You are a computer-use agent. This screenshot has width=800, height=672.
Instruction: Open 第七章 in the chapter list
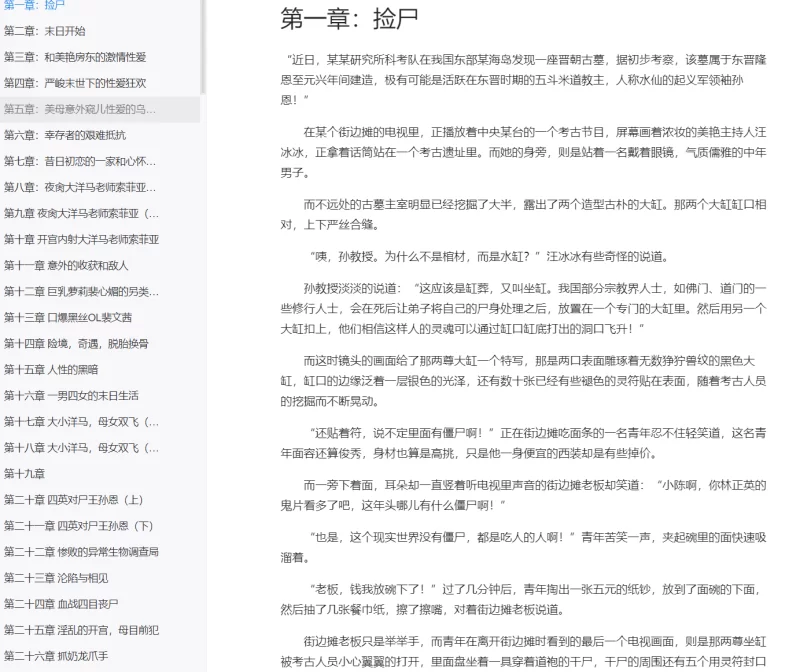(80, 161)
